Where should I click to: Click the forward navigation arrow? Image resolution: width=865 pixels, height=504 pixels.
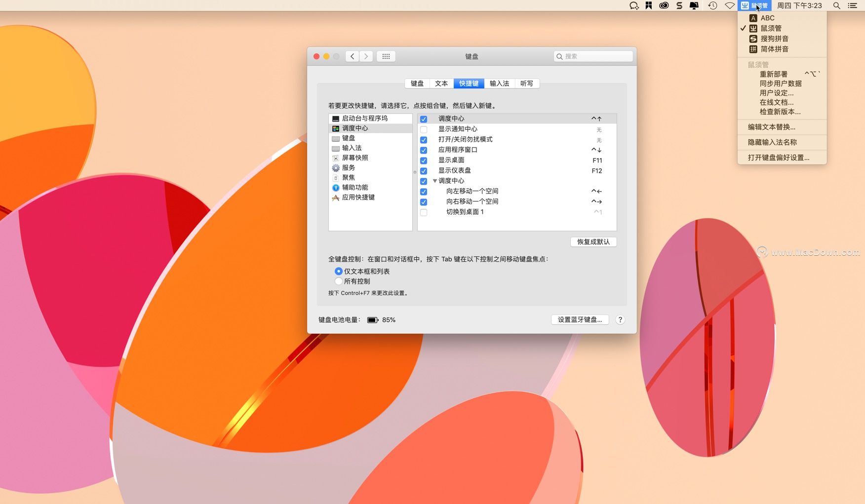[366, 56]
